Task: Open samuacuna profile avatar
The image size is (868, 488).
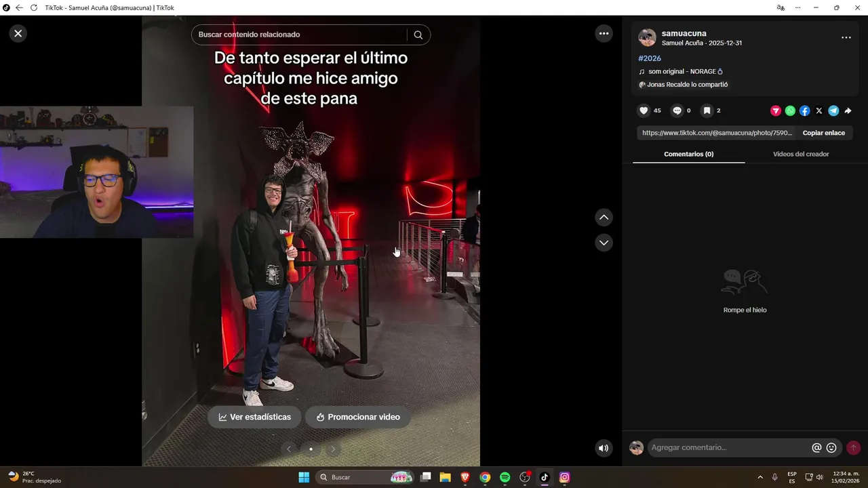Action: click(x=648, y=38)
